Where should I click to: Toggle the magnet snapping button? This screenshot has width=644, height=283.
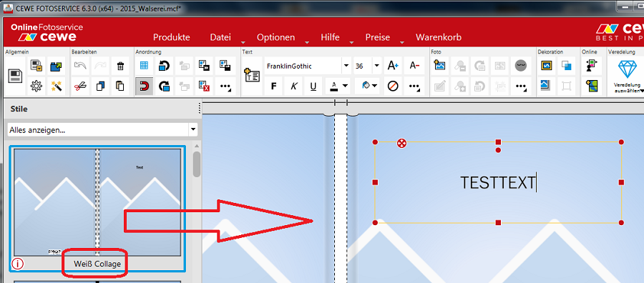coord(144,86)
